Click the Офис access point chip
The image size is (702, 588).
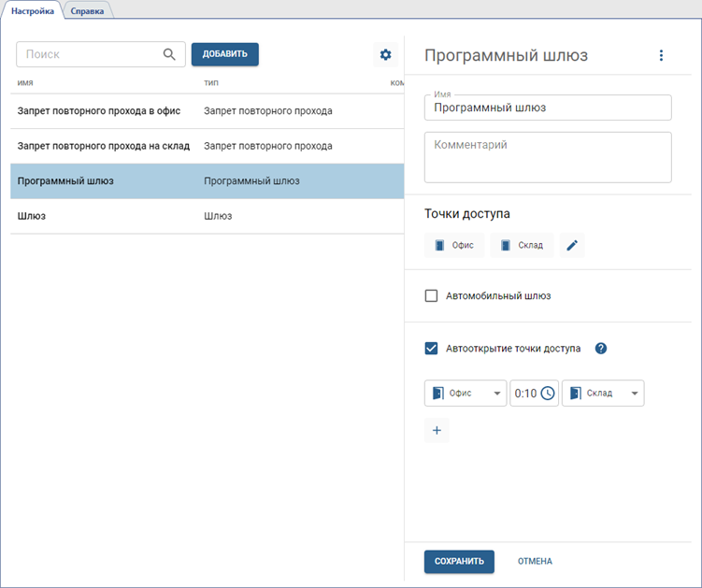453,246
